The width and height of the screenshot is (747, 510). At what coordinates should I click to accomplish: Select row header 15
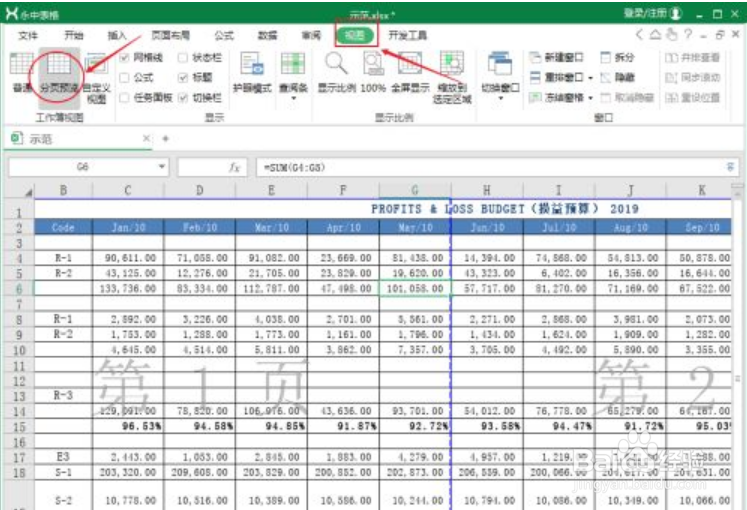pyautogui.click(x=19, y=427)
